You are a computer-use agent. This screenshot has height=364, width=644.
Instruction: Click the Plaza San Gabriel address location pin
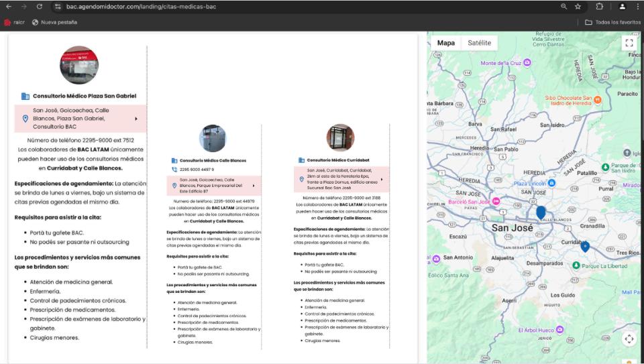coord(25,119)
